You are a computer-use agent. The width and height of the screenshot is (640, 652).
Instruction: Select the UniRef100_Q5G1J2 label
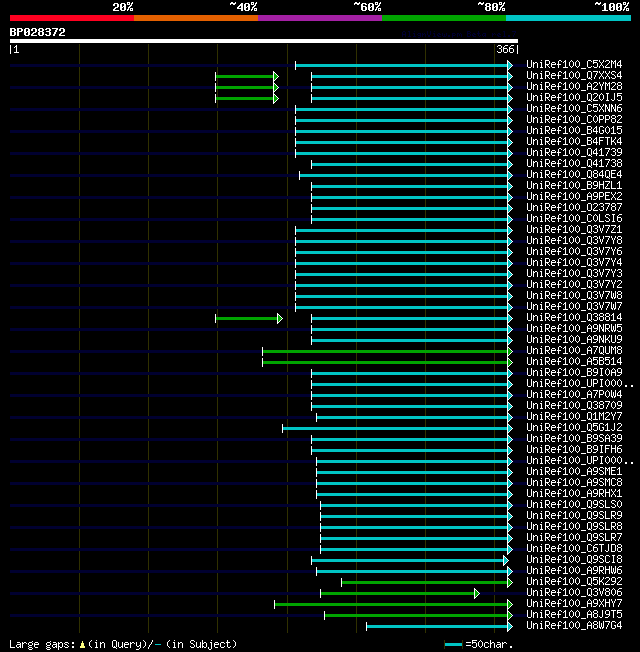574,427
